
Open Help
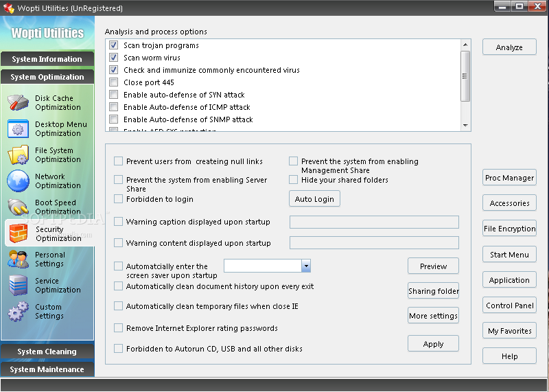[509, 356]
